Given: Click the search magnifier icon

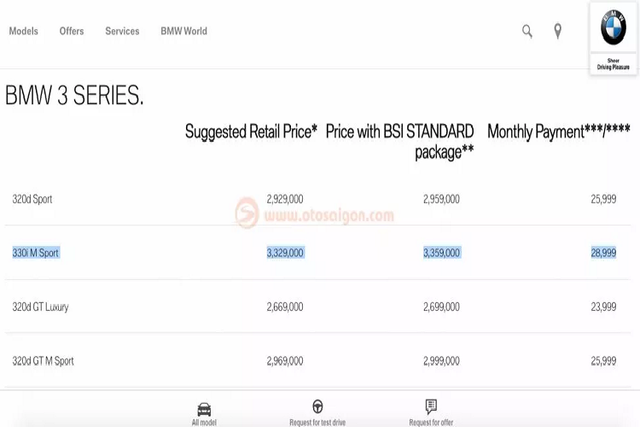Looking at the screenshot, I should (x=527, y=31).
